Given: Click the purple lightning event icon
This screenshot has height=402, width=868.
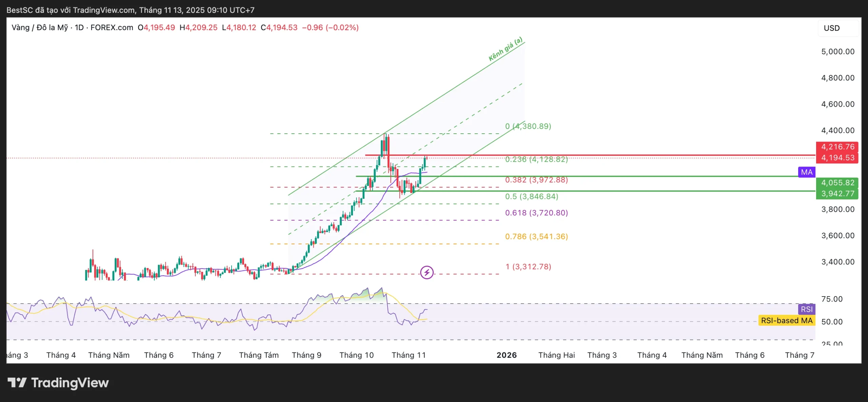Looking at the screenshot, I should (x=427, y=272).
